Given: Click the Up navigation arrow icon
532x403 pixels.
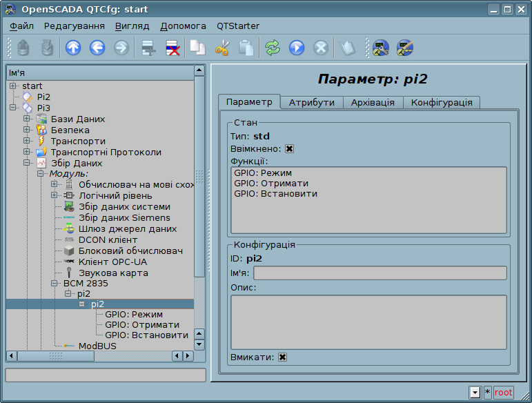Looking at the screenshot, I should [x=72, y=48].
